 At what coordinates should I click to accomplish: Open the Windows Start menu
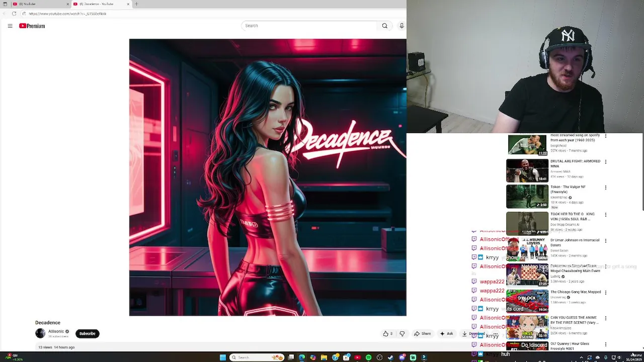point(223,357)
